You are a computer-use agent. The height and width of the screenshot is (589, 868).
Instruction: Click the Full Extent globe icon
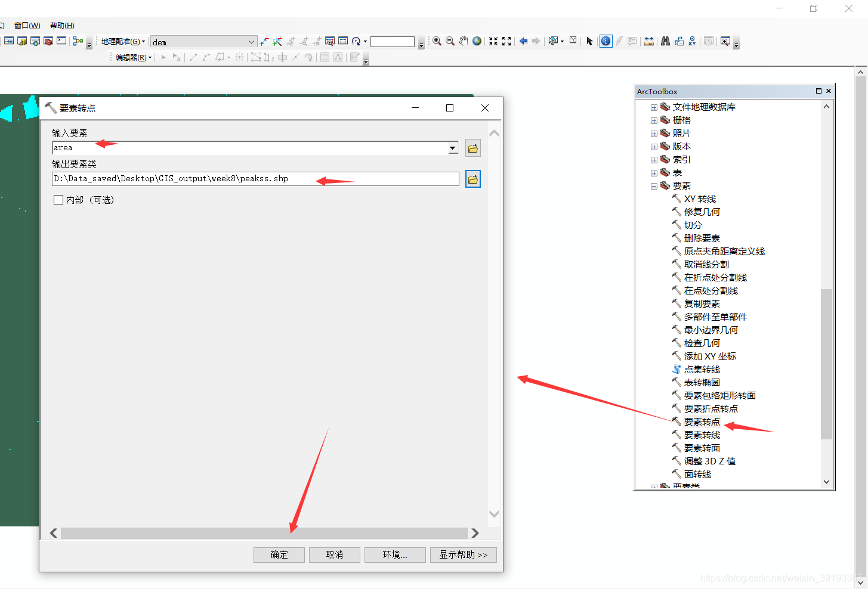477,41
